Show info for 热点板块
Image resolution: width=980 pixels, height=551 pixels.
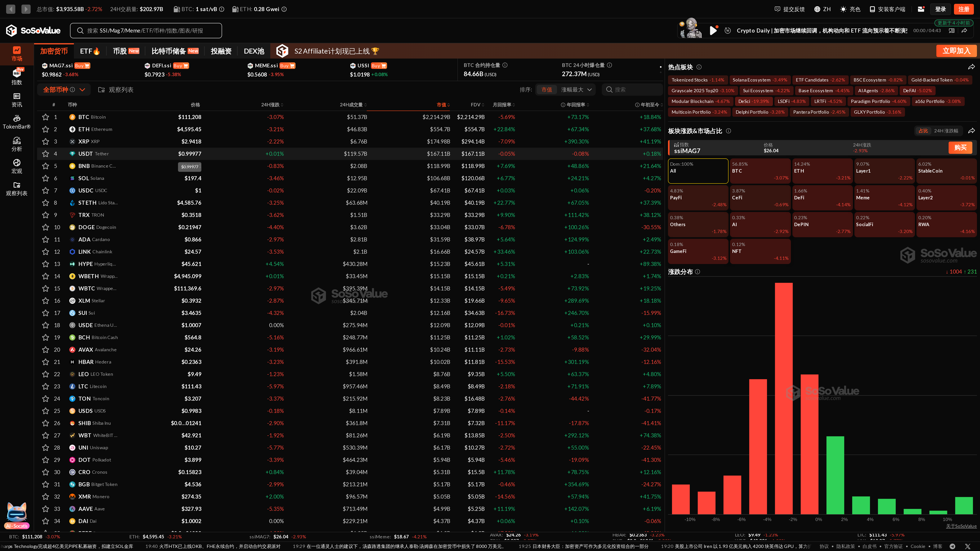click(699, 67)
